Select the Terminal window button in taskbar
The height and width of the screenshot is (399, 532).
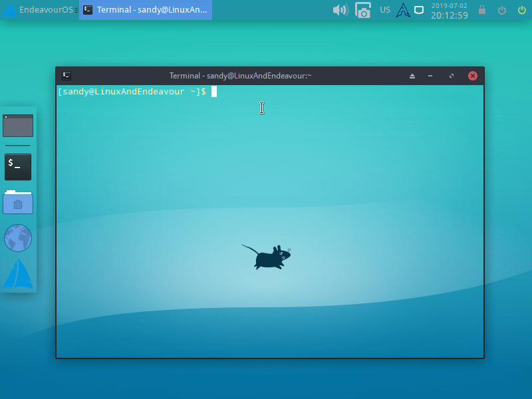(146, 10)
